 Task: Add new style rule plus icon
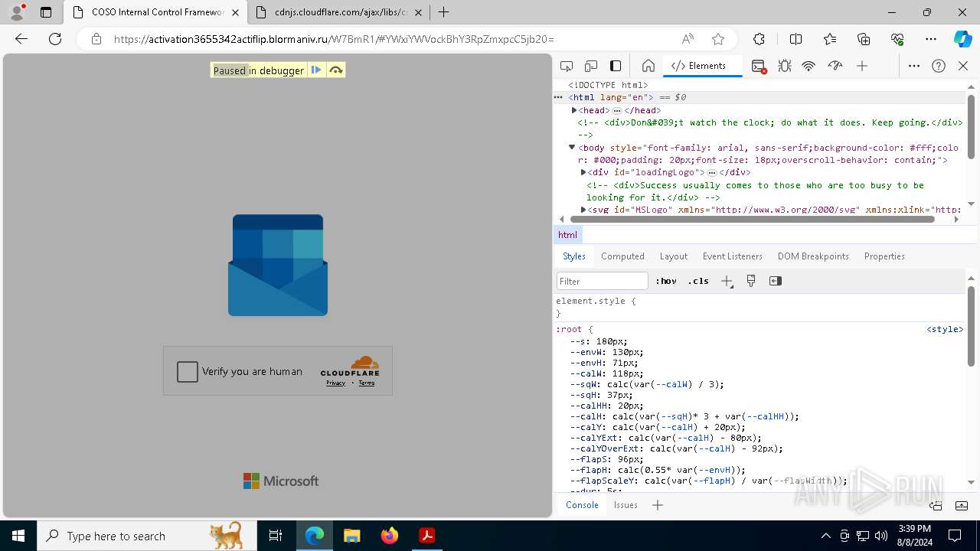(727, 281)
